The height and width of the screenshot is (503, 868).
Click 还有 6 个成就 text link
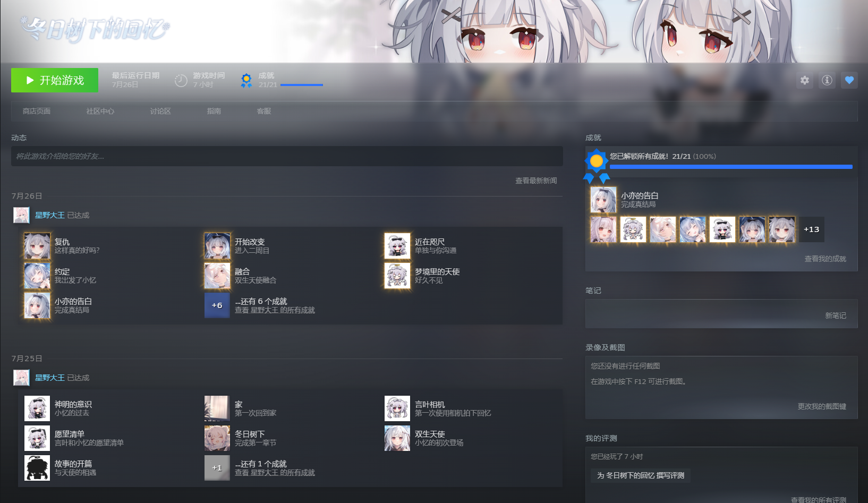261,301
